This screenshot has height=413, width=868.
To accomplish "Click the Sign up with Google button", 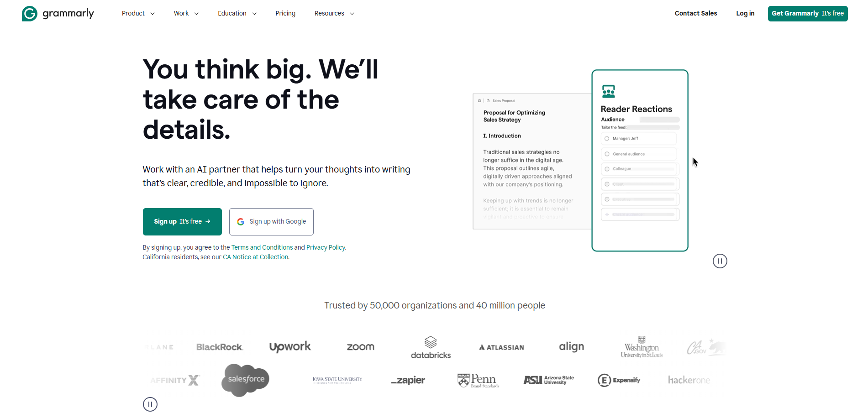I will (271, 222).
